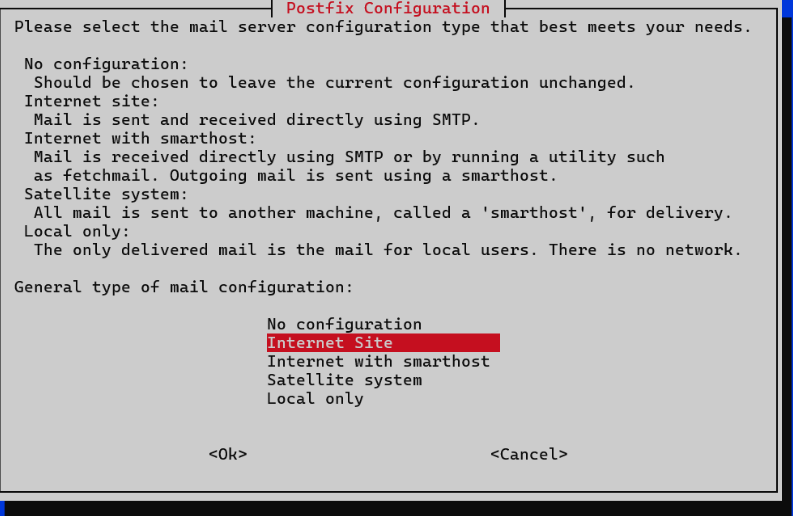Click the "All mail is sent to another machine" line
The height and width of the screenshot is (516, 793).
click(382, 212)
